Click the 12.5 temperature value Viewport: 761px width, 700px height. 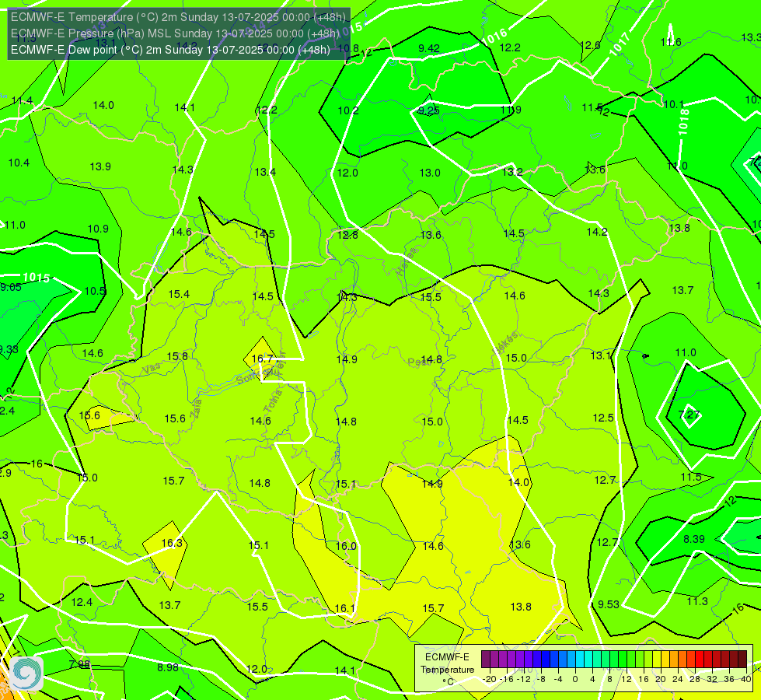tap(603, 418)
